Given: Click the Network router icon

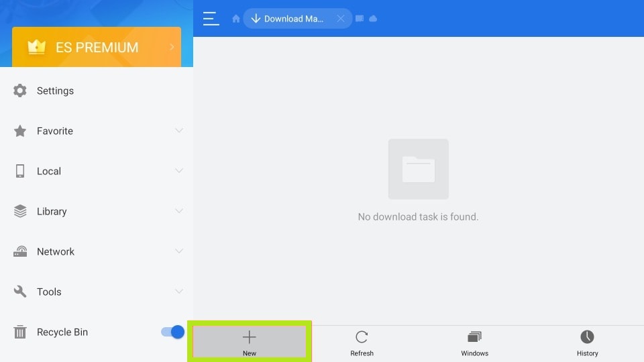Looking at the screenshot, I should [19, 251].
